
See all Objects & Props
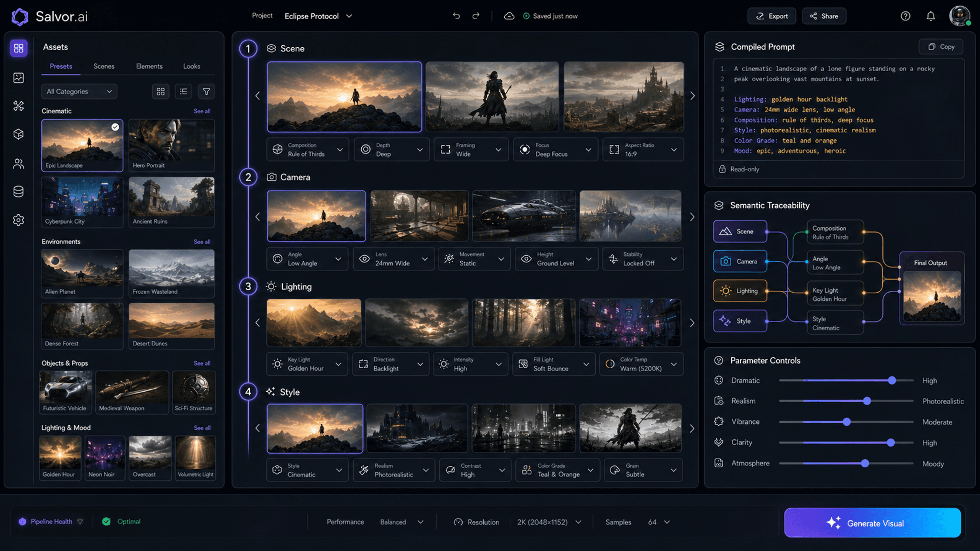coord(202,363)
